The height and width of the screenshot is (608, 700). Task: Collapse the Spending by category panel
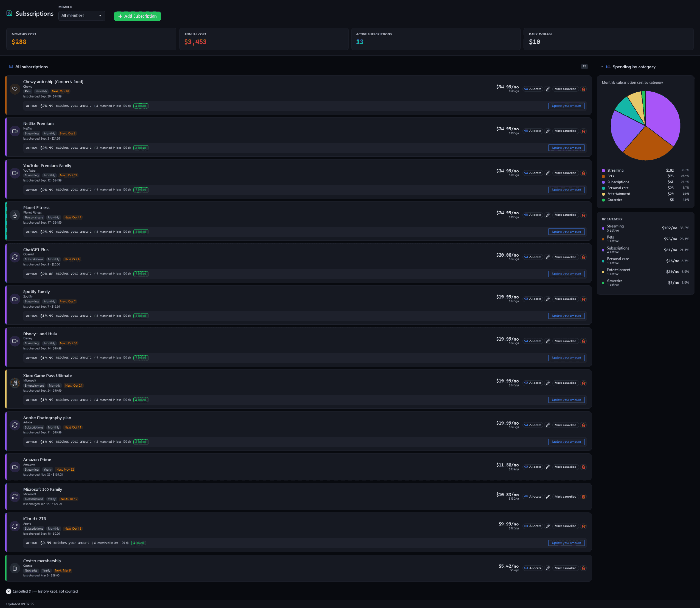pyautogui.click(x=602, y=67)
